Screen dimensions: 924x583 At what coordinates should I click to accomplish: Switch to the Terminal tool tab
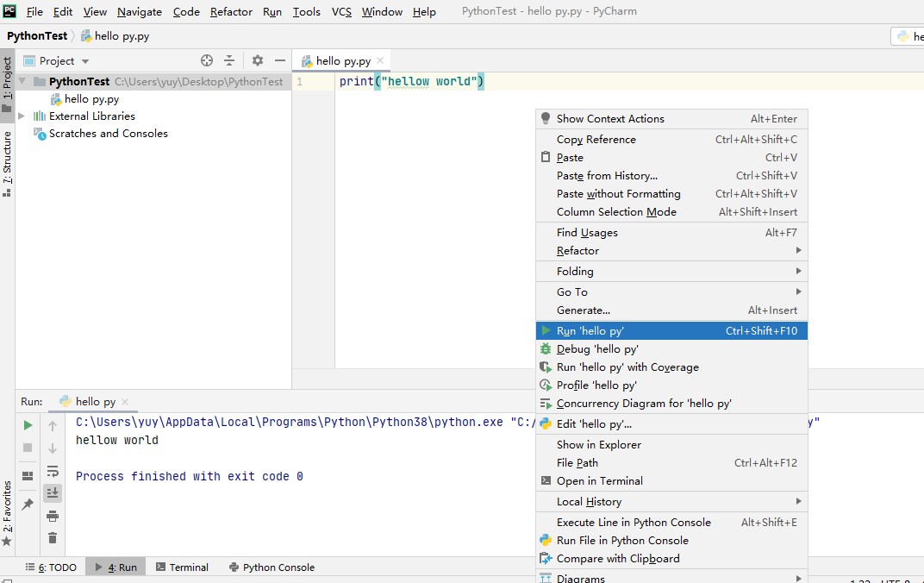pyautogui.click(x=182, y=567)
